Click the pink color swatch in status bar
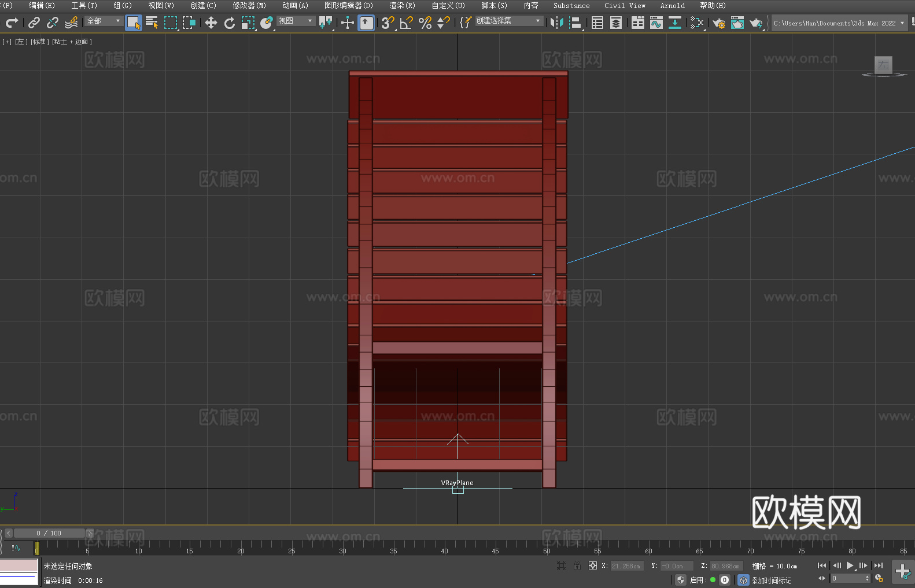 [19, 565]
